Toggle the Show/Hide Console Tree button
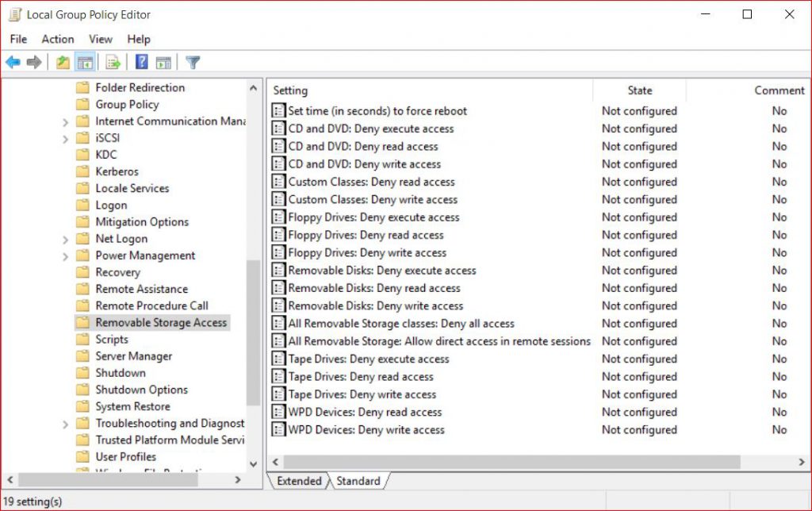The width and height of the screenshot is (812, 511). click(85, 61)
